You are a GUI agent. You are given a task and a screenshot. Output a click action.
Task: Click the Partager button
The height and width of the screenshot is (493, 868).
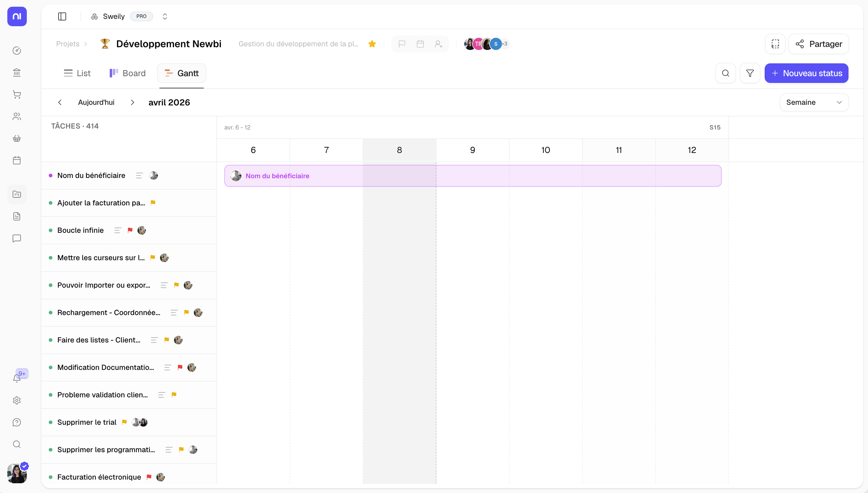(x=818, y=44)
